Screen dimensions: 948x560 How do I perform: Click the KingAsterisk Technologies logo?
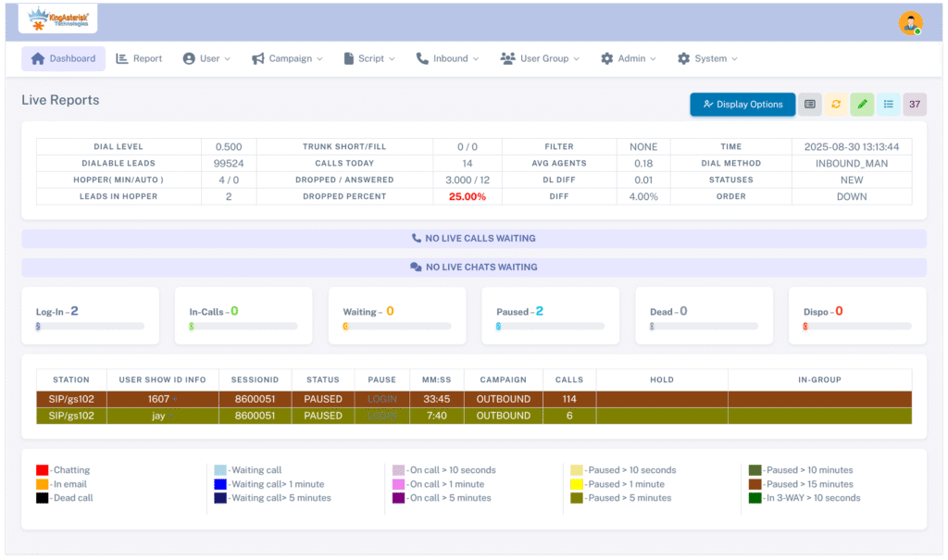57,18
